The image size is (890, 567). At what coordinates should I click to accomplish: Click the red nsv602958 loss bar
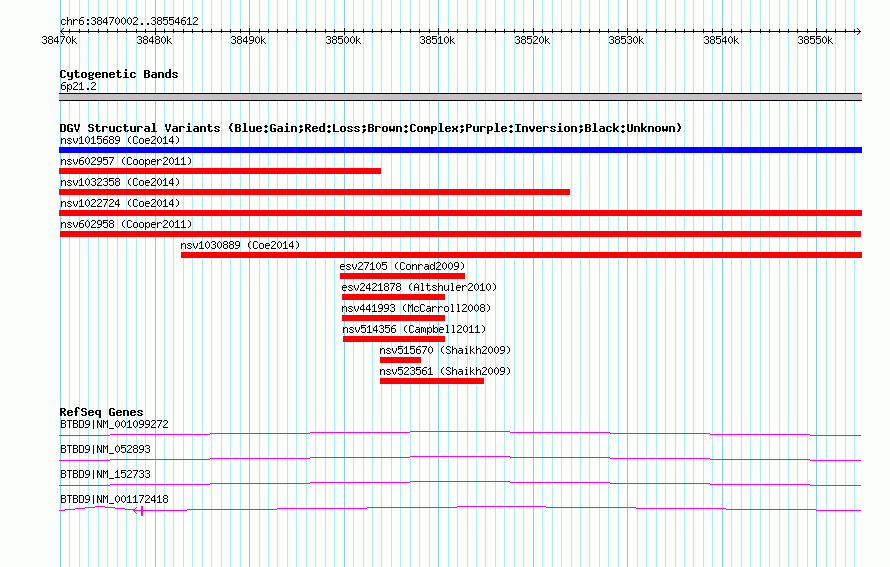(460, 234)
